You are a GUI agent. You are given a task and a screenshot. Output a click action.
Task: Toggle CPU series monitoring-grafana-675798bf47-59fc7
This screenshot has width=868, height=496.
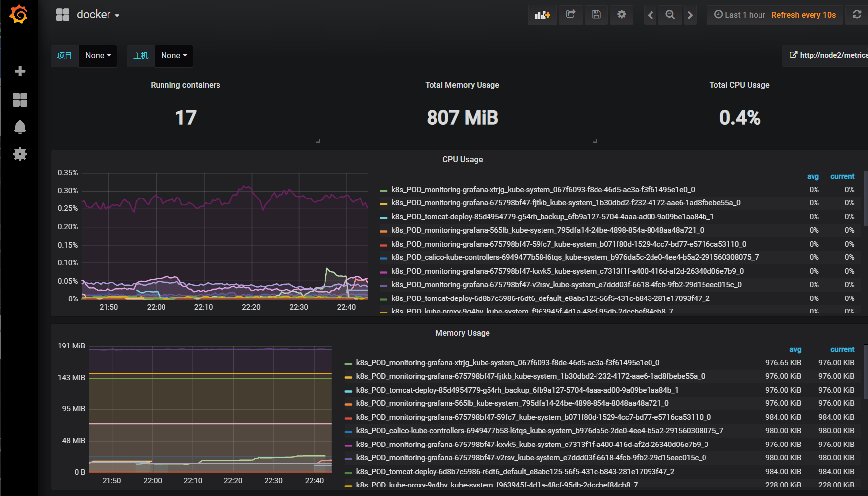pyautogui.click(x=569, y=244)
